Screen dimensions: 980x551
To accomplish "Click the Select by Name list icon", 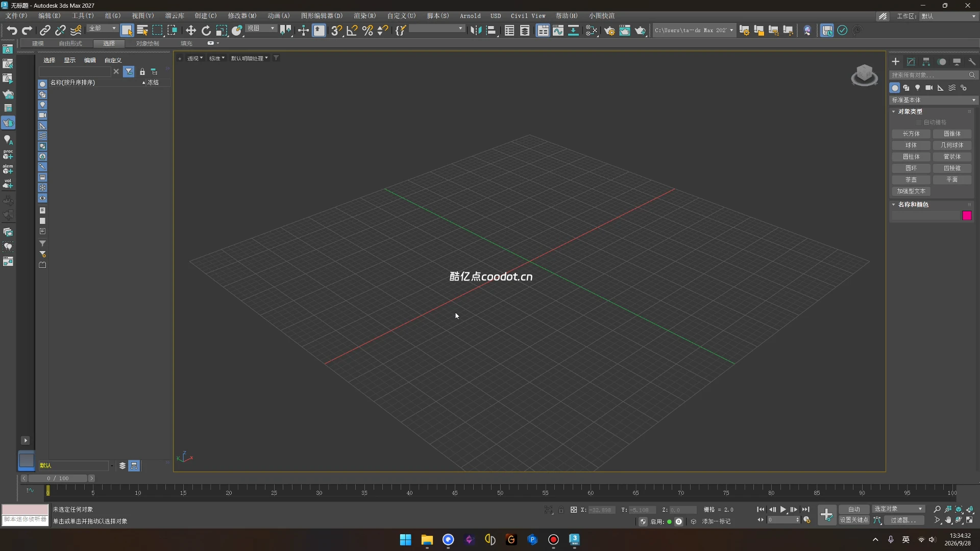I will click(142, 31).
